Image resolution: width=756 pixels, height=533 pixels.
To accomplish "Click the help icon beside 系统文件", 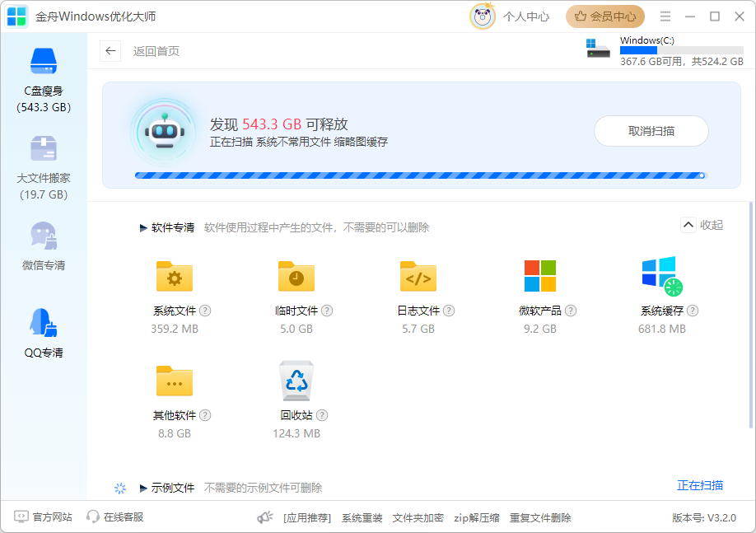I will (x=205, y=311).
